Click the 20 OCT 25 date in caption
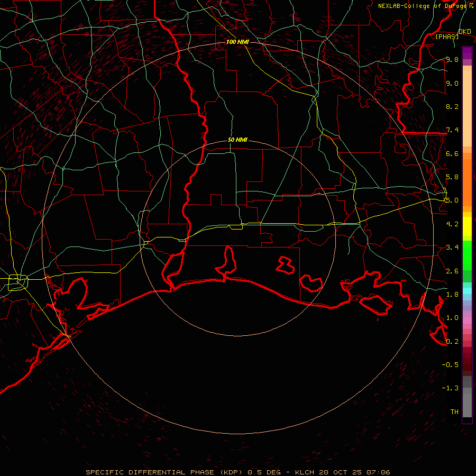Image resolution: width=476 pixels, height=476 pixels. (x=342, y=472)
